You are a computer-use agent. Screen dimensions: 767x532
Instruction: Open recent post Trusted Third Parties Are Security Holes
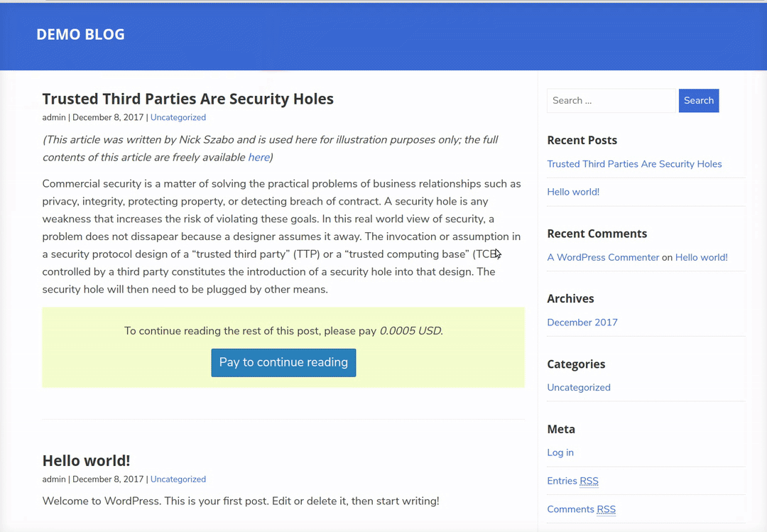(x=634, y=164)
